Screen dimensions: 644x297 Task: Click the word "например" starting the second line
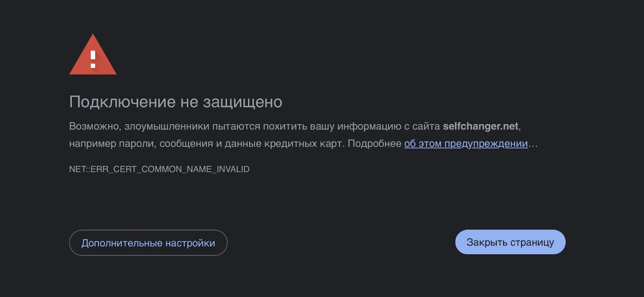[92, 144]
